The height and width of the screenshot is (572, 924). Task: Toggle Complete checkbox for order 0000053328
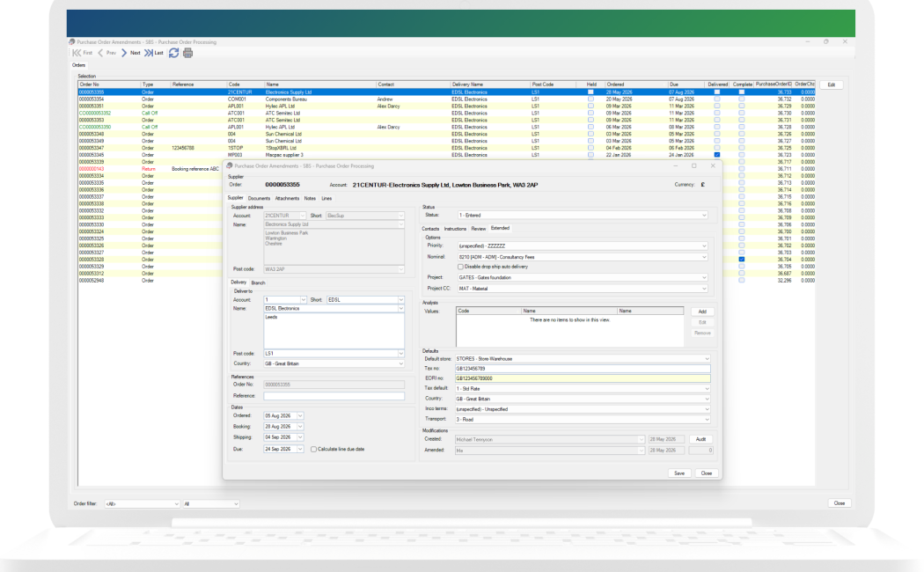point(741,260)
